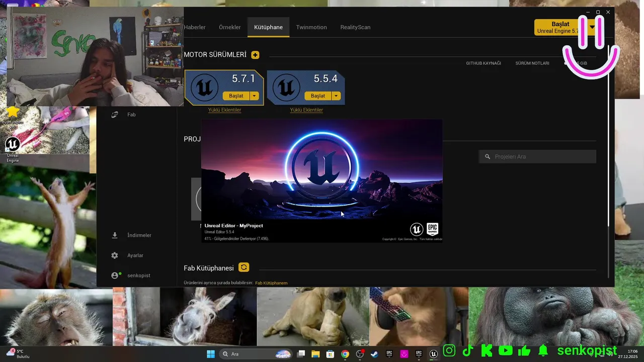Switch to the Örnekler tab

[229, 27]
